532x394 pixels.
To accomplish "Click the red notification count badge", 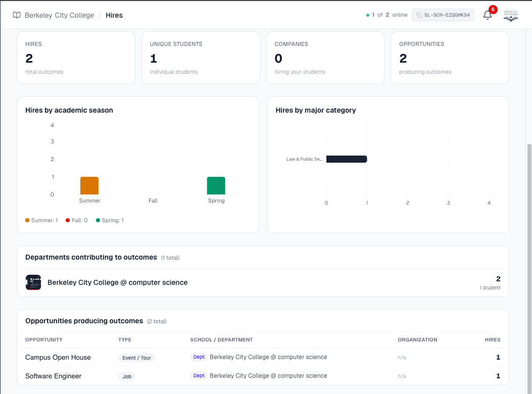I will 493,10.
